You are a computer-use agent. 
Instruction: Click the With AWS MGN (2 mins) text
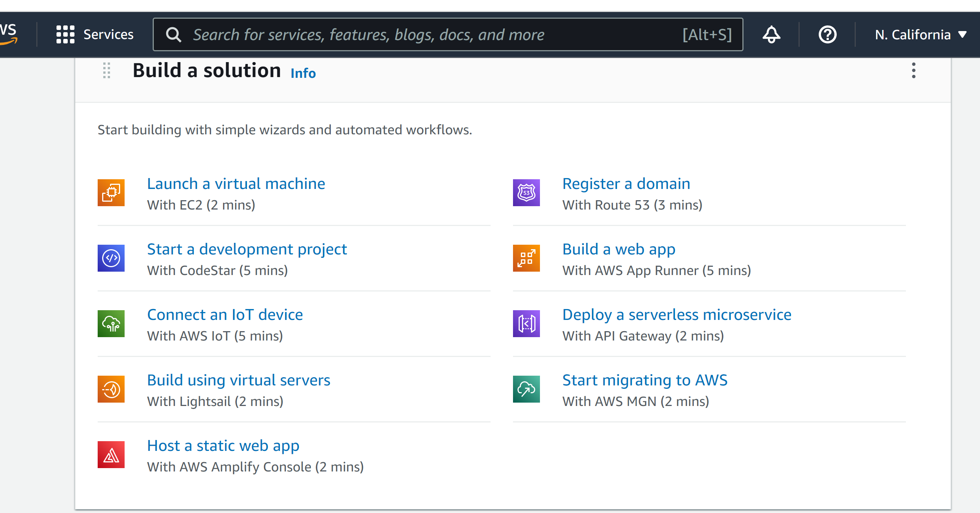point(636,401)
